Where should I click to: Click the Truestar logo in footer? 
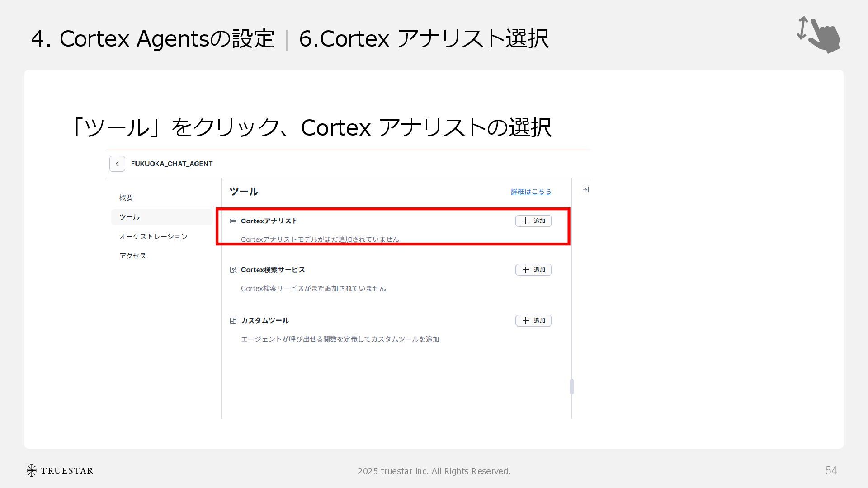coord(60,470)
